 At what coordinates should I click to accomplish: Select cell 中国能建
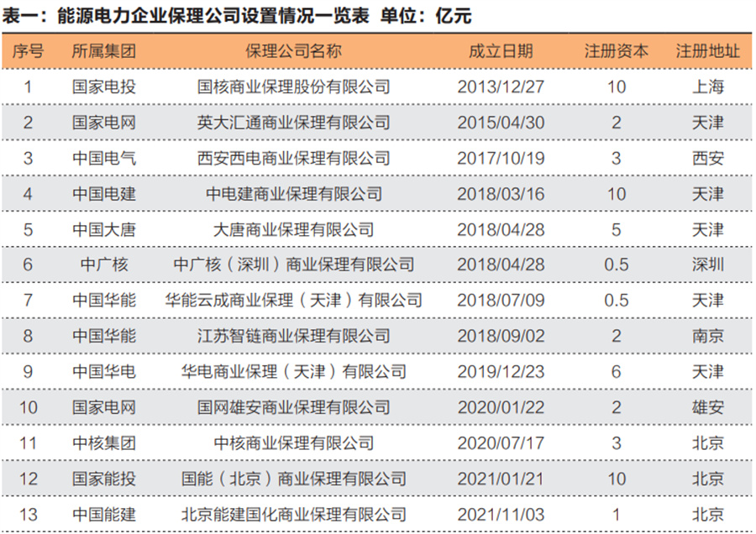tap(103, 514)
